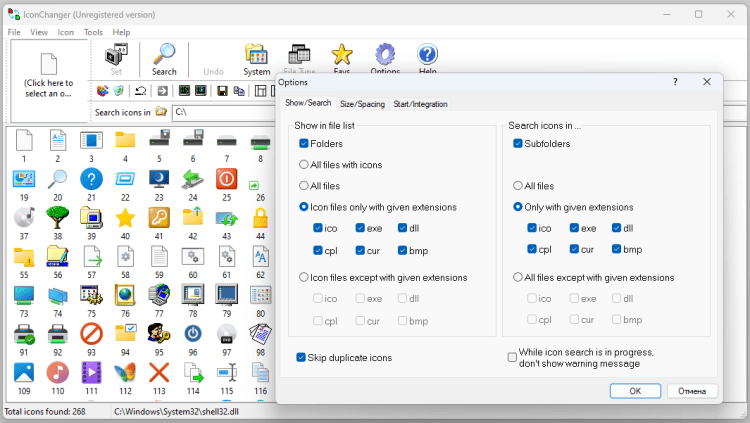Select icon 41, the orange key

pos(159,218)
